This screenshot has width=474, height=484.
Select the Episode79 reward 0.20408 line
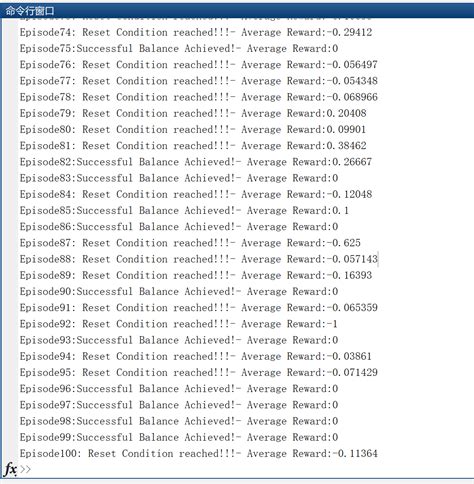(193, 113)
